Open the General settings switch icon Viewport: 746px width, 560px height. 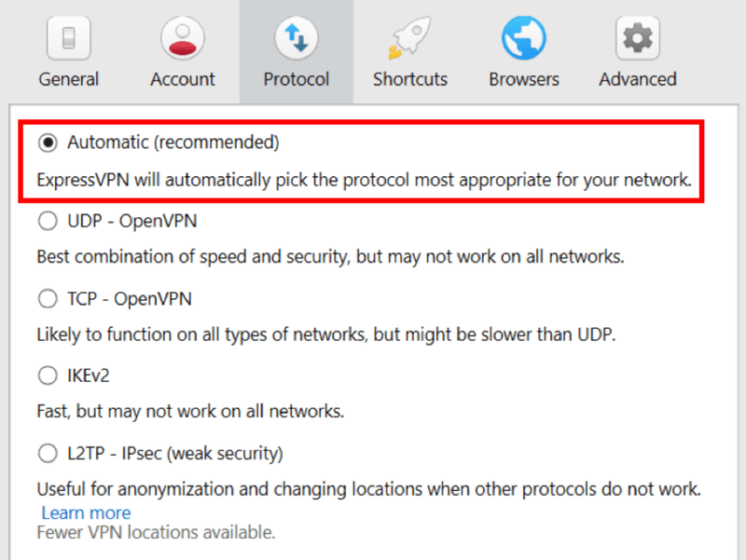[68, 38]
